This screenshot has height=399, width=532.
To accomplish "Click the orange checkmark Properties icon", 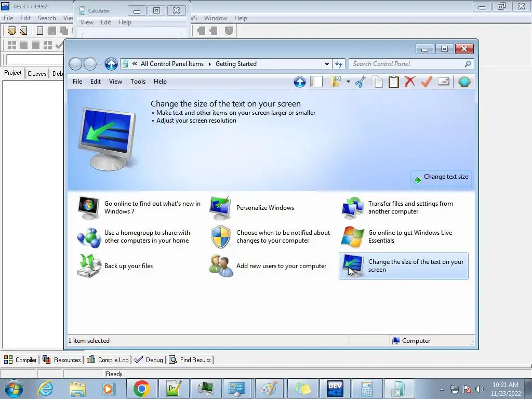I will [427, 82].
